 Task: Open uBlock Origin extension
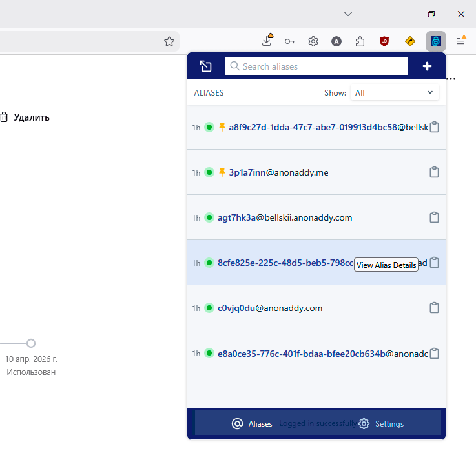[x=384, y=41]
